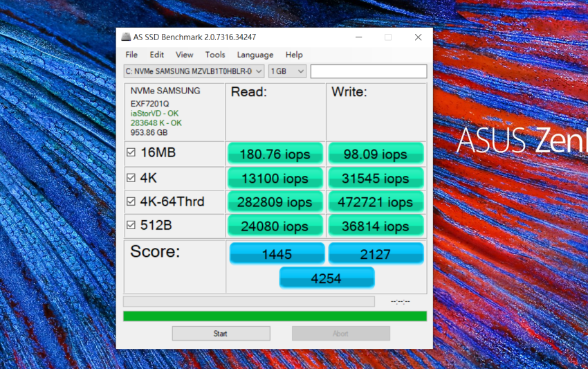
Task: Open the drive selection dropdown
Action: click(x=194, y=71)
